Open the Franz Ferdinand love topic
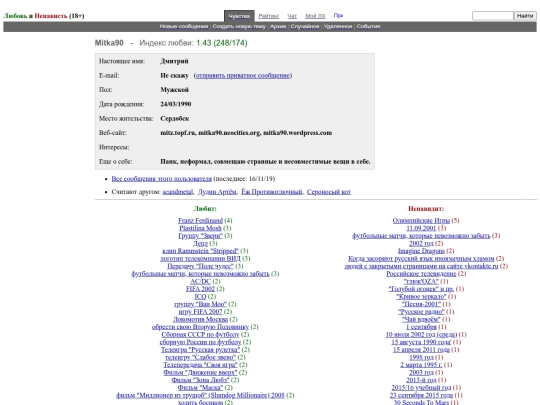 tap(200, 220)
